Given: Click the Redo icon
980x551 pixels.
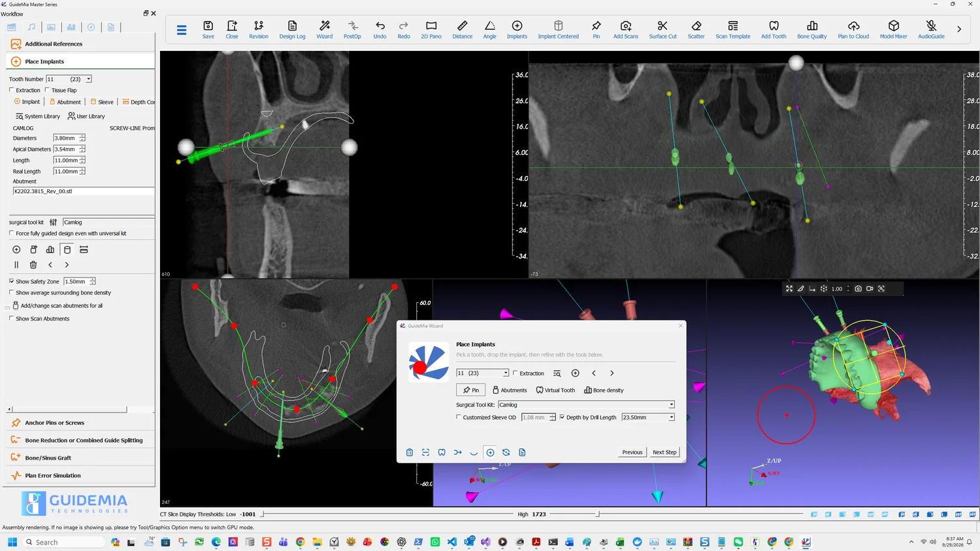Looking at the screenshot, I should pos(404,29).
